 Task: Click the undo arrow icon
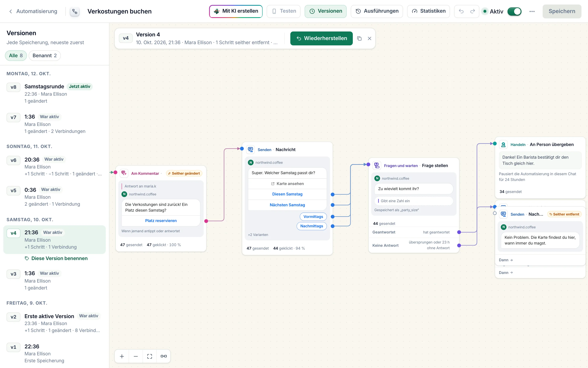(x=461, y=11)
